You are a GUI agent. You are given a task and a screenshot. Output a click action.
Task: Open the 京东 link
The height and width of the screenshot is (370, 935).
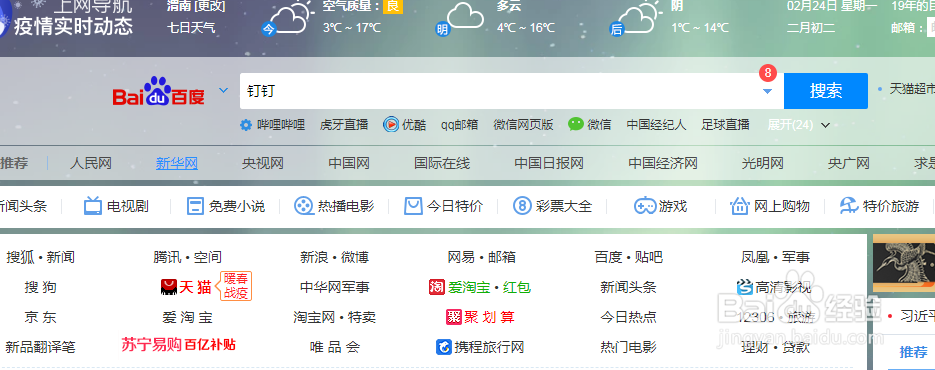click(41, 317)
